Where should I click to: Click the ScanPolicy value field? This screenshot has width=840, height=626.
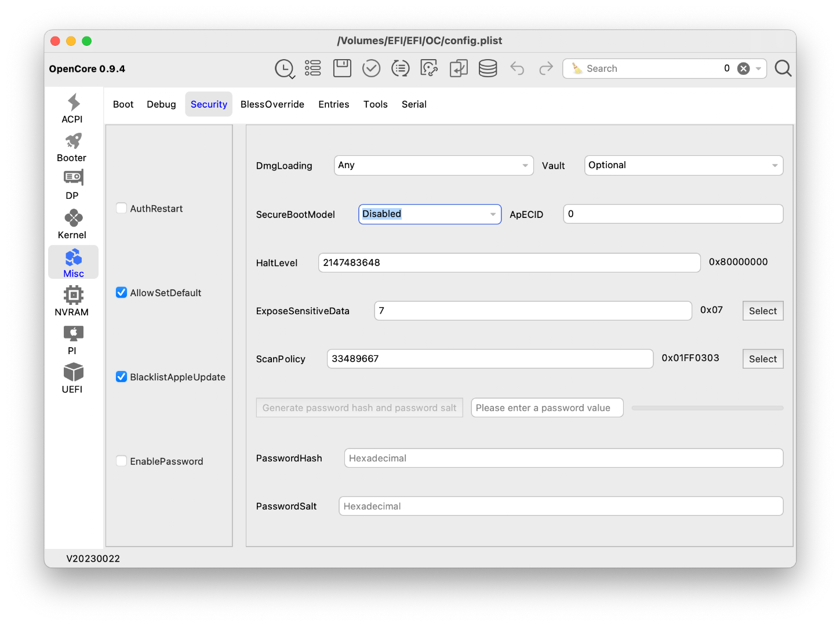click(x=490, y=359)
